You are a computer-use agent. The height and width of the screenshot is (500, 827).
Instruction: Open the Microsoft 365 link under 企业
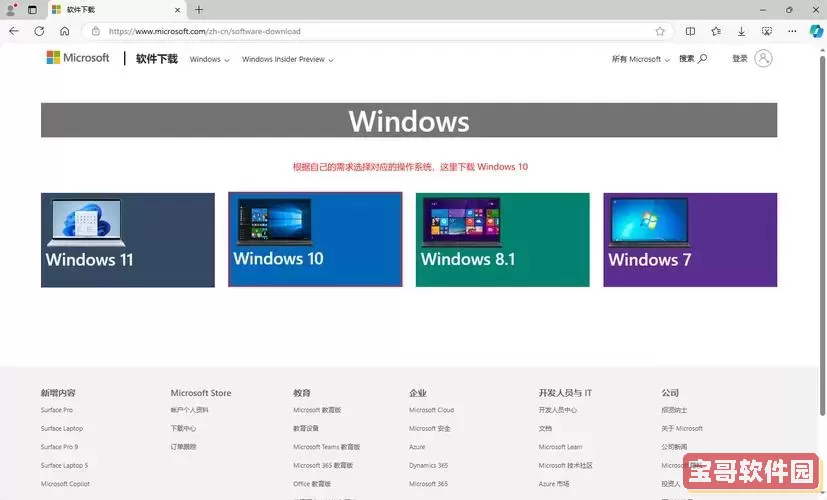(428, 484)
